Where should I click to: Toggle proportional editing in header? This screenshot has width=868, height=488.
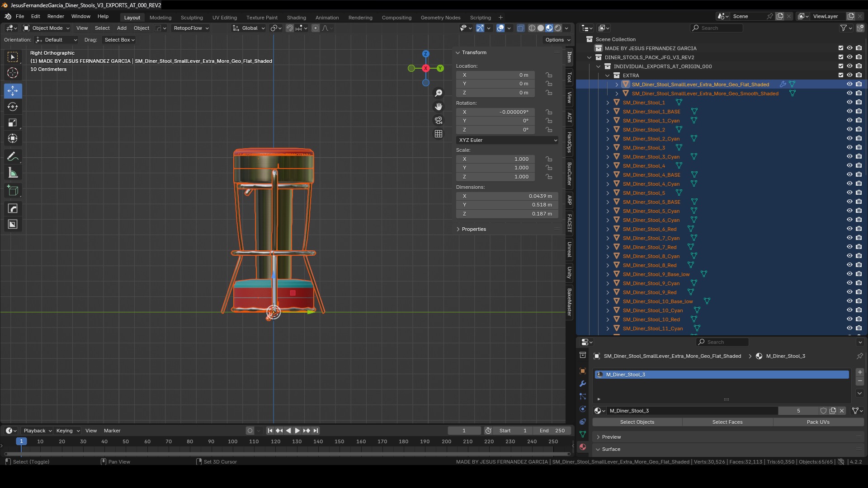click(316, 28)
